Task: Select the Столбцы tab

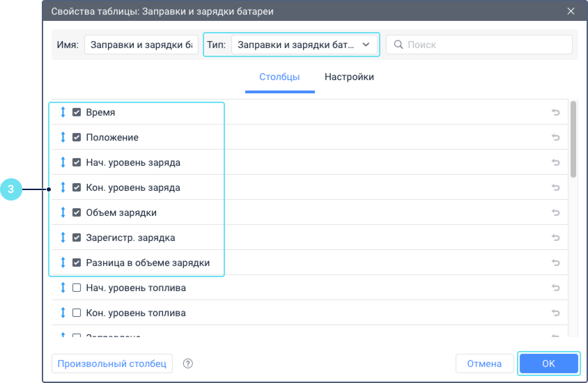Action: point(279,77)
